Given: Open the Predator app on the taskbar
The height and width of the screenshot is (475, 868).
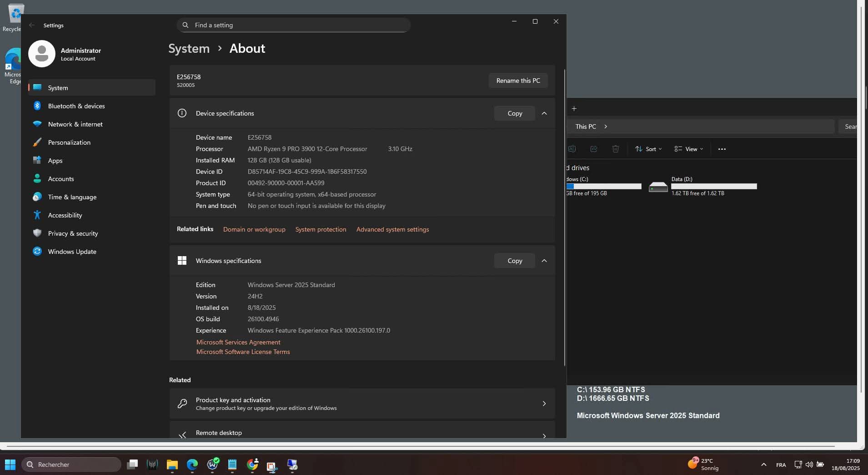Looking at the screenshot, I should (152, 465).
